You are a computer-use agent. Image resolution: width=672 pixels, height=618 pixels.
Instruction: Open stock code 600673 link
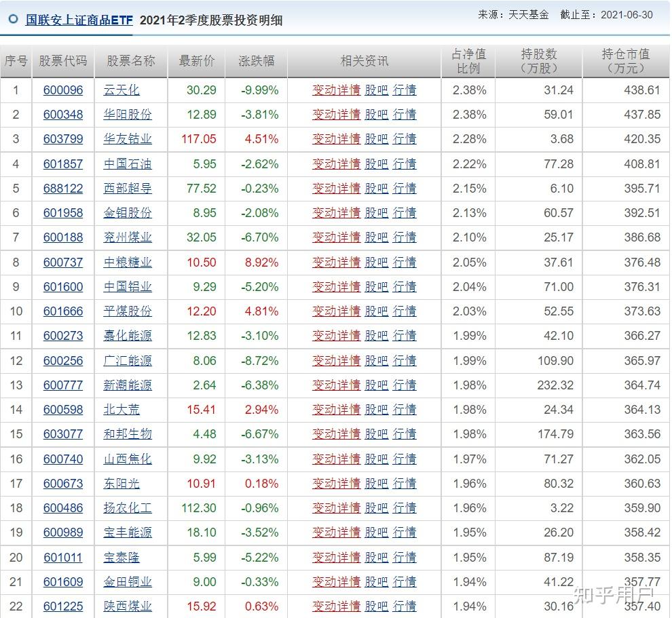point(63,484)
